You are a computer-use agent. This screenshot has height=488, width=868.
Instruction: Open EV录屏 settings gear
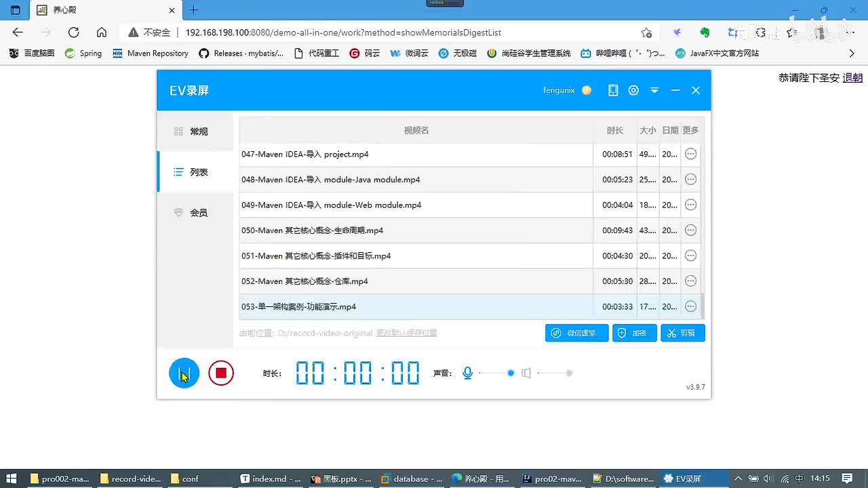(x=633, y=90)
